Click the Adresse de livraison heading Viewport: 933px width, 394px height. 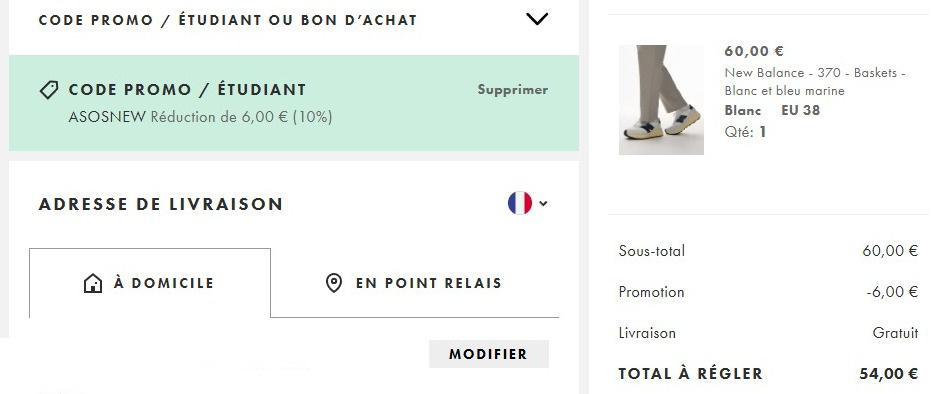pyautogui.click(x=161, y=204)
